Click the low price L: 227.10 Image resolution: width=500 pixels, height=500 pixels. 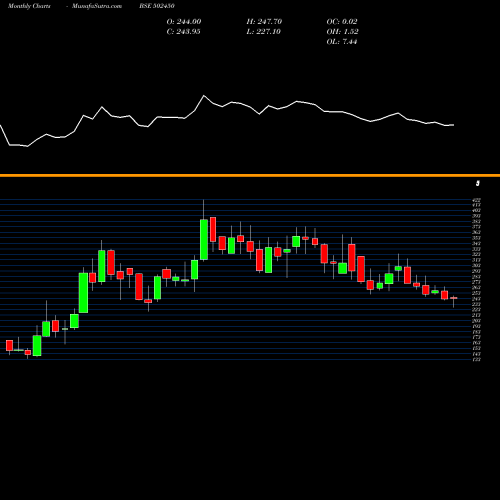[264, 31]
